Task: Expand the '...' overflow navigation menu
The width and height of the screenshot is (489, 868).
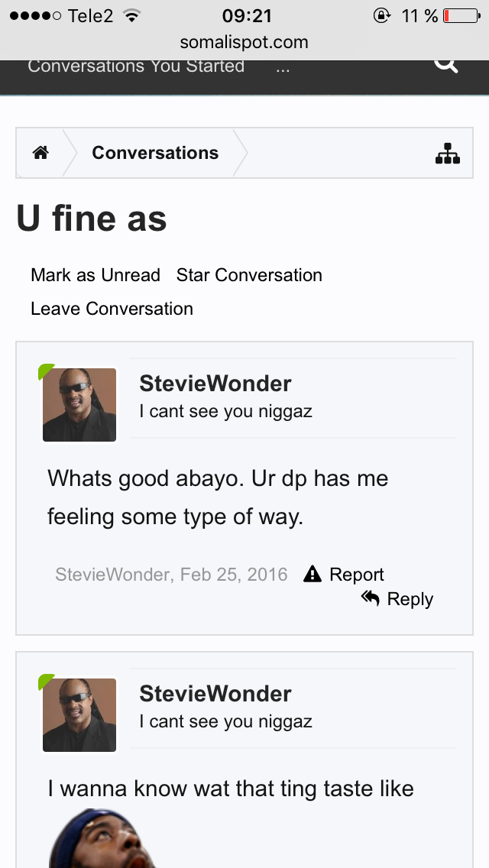Action: pos(283,67)
